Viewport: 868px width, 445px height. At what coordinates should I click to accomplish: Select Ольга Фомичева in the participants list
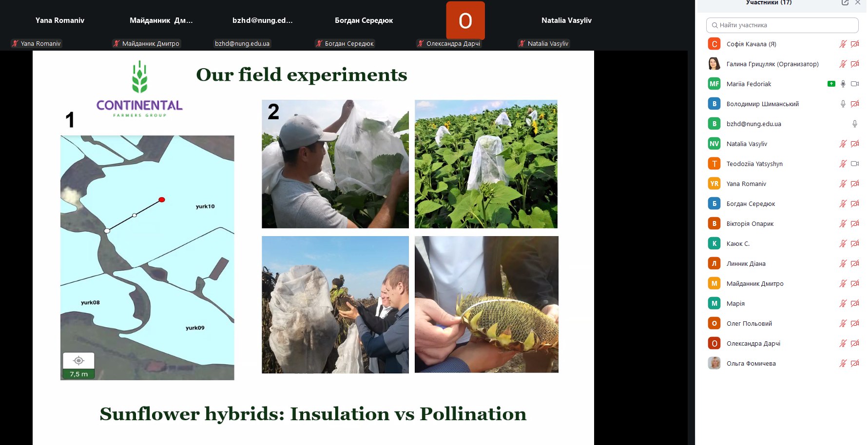pos(751,364)
